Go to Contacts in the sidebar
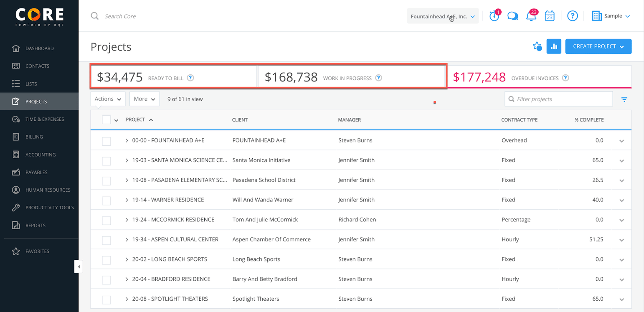 click(39, 66)
